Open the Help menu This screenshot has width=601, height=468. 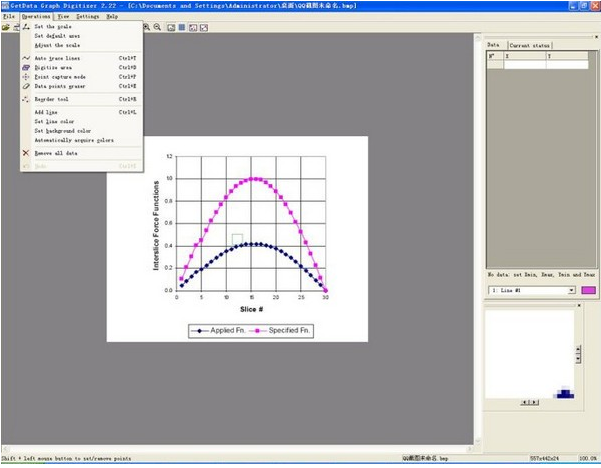click(111, 17)
